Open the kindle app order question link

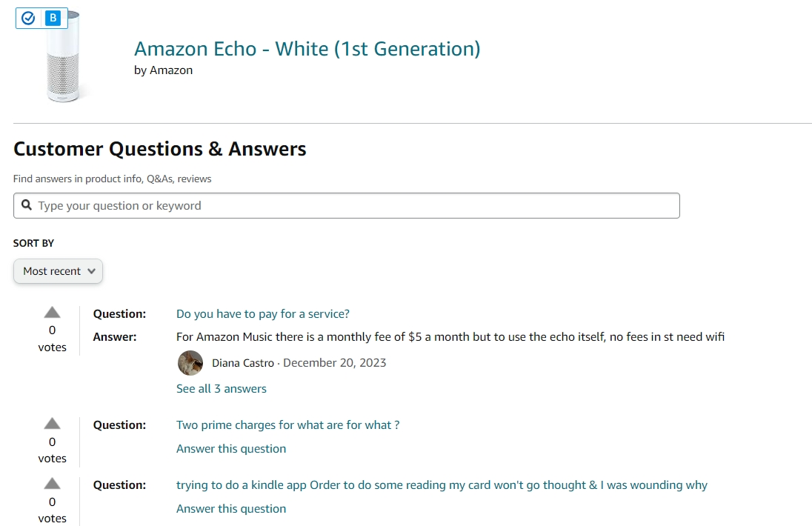tap(442, 485)
